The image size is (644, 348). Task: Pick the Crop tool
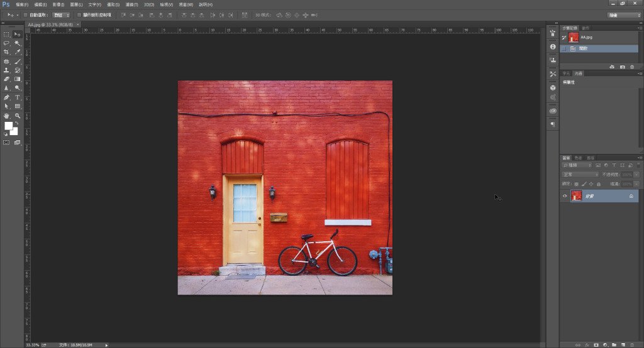pos(6,52)
